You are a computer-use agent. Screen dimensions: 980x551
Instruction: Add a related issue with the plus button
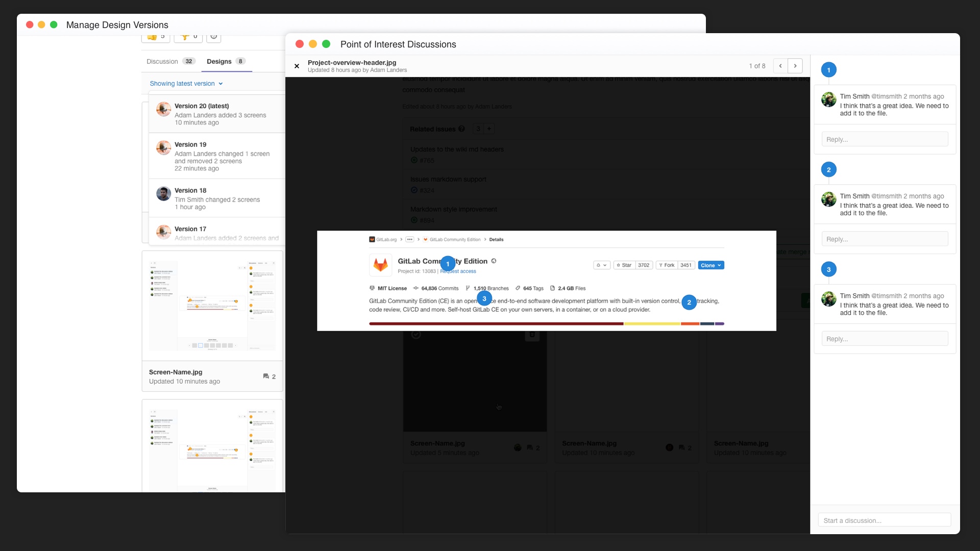[x=489, y=128]
